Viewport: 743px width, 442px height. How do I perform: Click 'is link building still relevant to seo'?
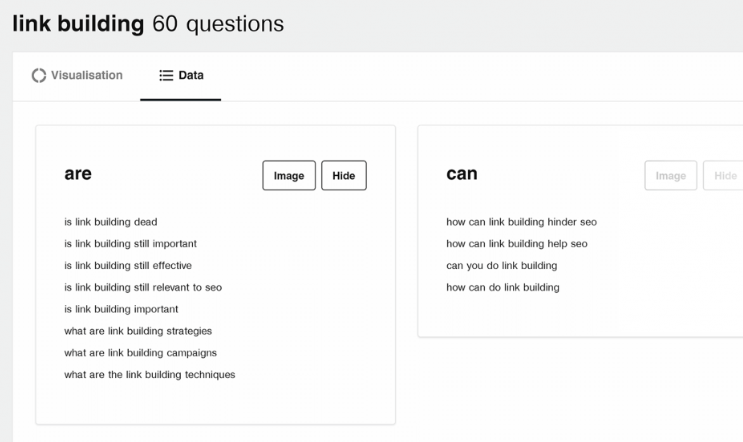pyautogui.click(x=143, y=287)
